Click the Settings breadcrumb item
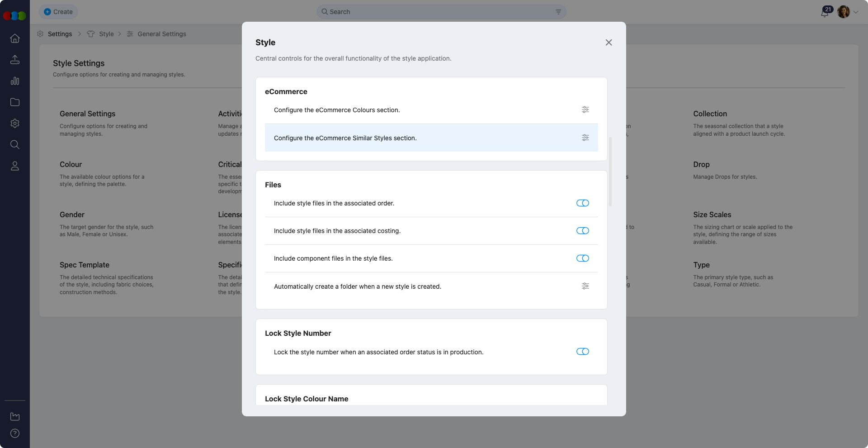Viewport: 868px width, 448px height. point(60,34)
